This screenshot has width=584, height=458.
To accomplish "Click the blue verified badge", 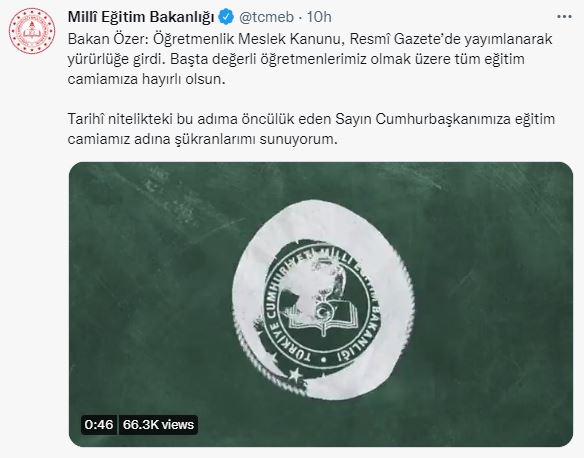I will [226, 17].
